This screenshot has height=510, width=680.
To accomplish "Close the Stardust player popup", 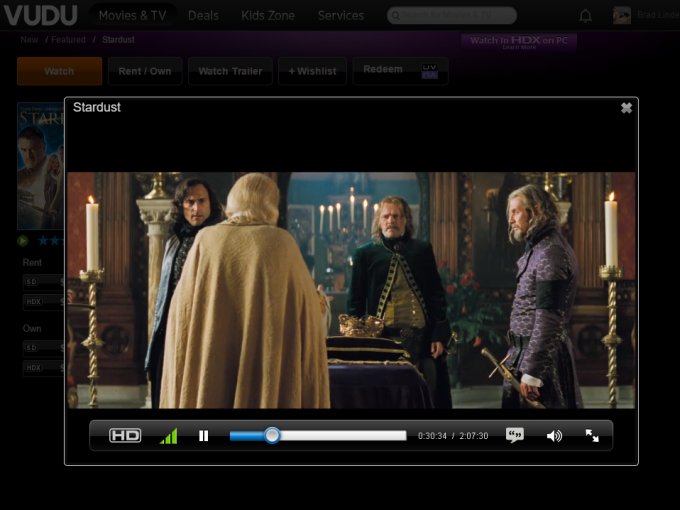I will 626,108.
